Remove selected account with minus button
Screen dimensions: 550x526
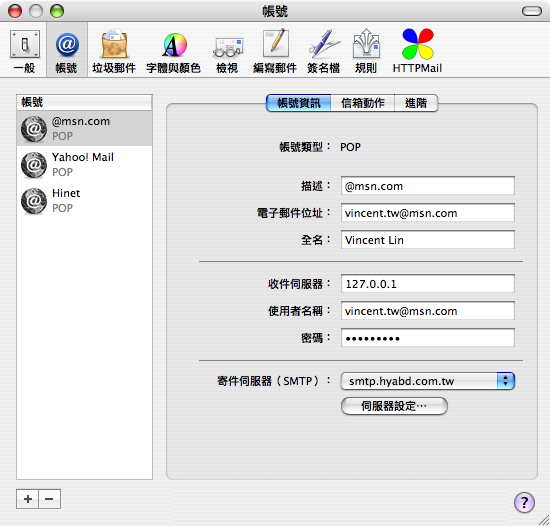[x=49, y=499]
